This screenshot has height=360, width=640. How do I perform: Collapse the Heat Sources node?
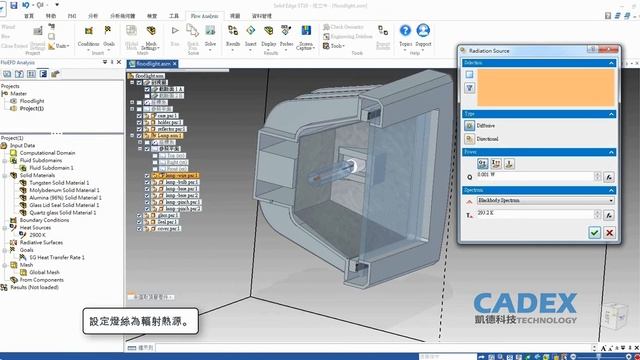[x=5, y=228]
